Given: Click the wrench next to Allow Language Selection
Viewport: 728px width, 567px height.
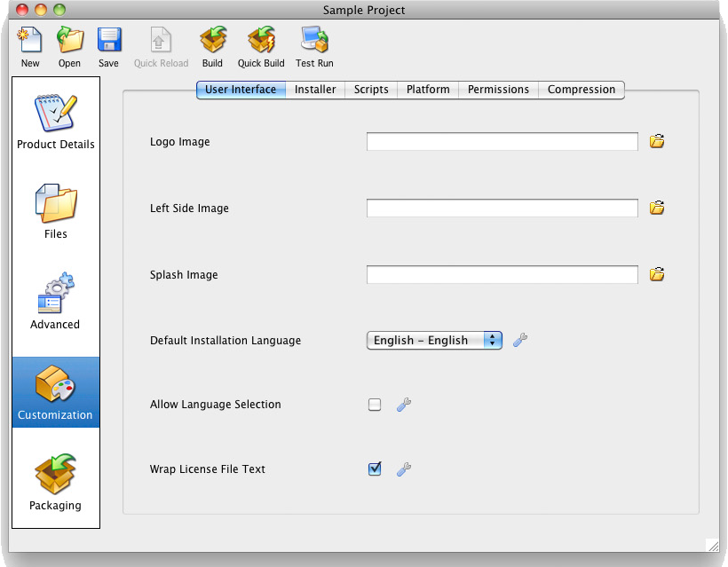Looking at the screenshot, I should [x=404, y=405].
